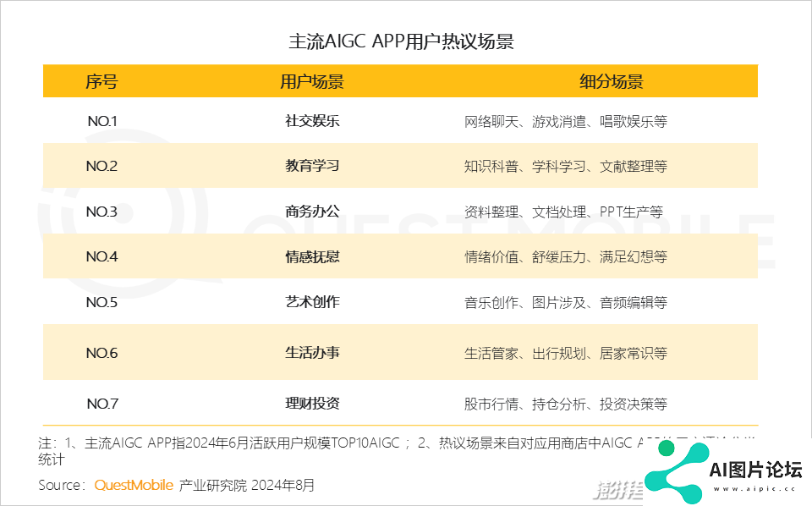Click 音乐创作、图片涉及、音频编辑等 detail text
The height and width of the screenshot is (506, 812).
(566, 302)
